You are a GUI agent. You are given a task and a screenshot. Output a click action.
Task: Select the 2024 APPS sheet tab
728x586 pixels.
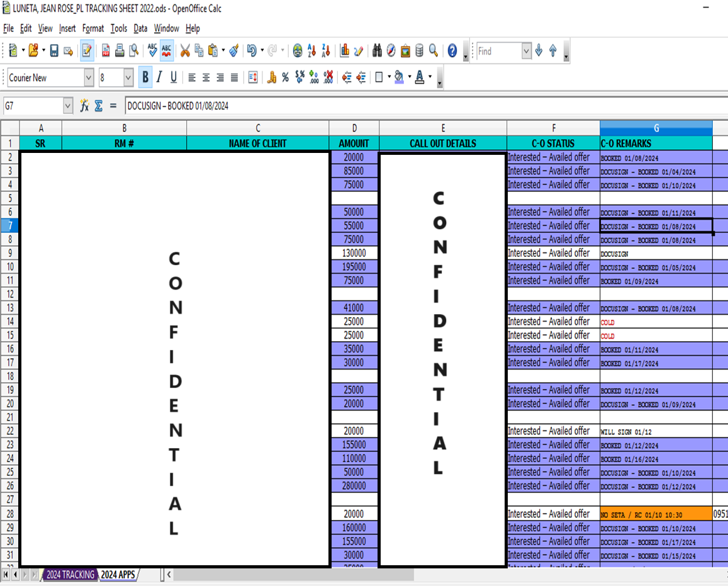[118, 575]
